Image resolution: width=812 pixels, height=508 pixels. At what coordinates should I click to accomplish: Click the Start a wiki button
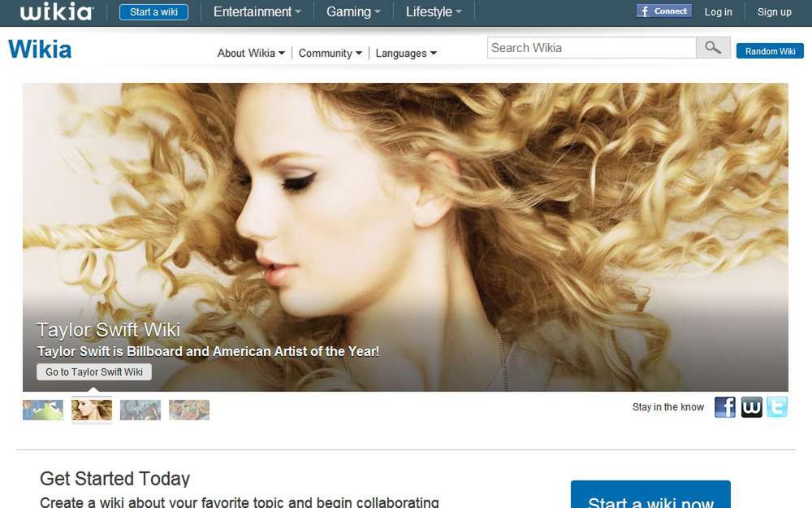[153, 12]
